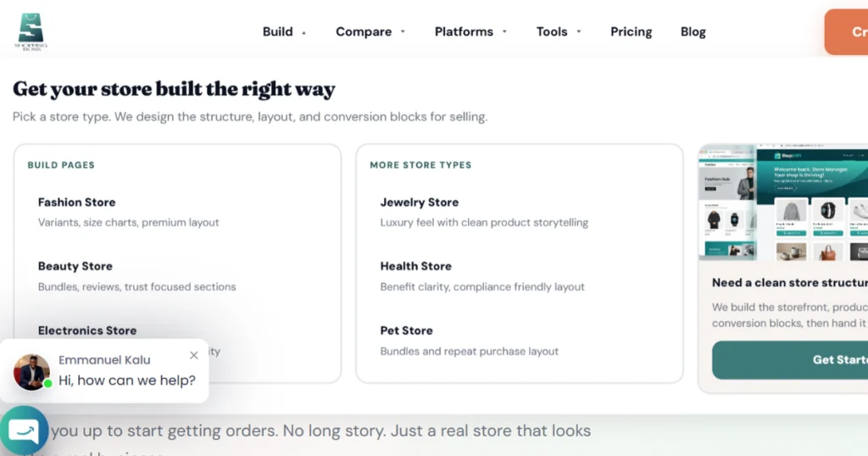Open the Build menu item
The width and height of the screenshot is (868, 456).
[278, 31]
